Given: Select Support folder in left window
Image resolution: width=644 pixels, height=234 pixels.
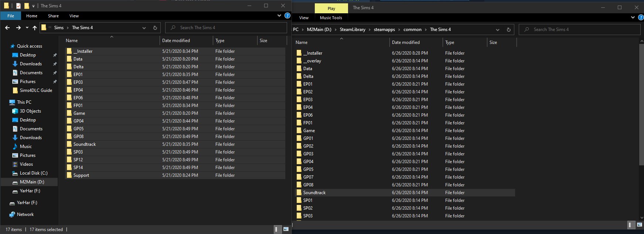Looking at the screenshot, I should click(176, 175).
